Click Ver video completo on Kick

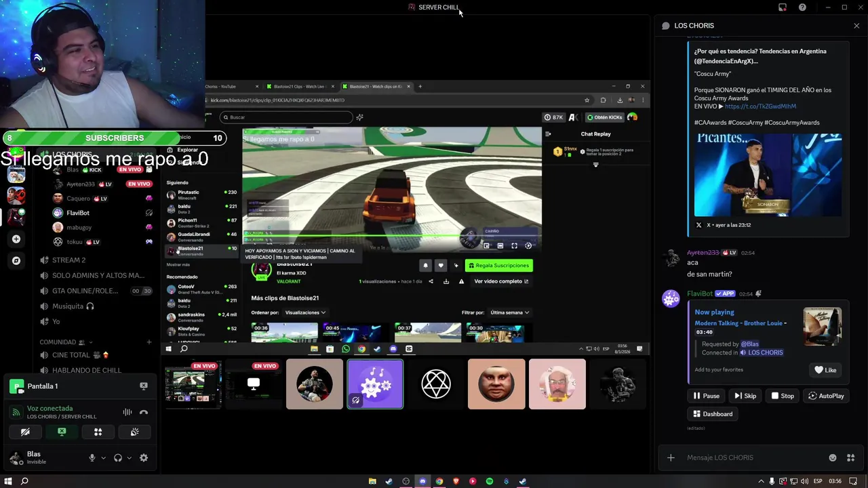[501, 281]
